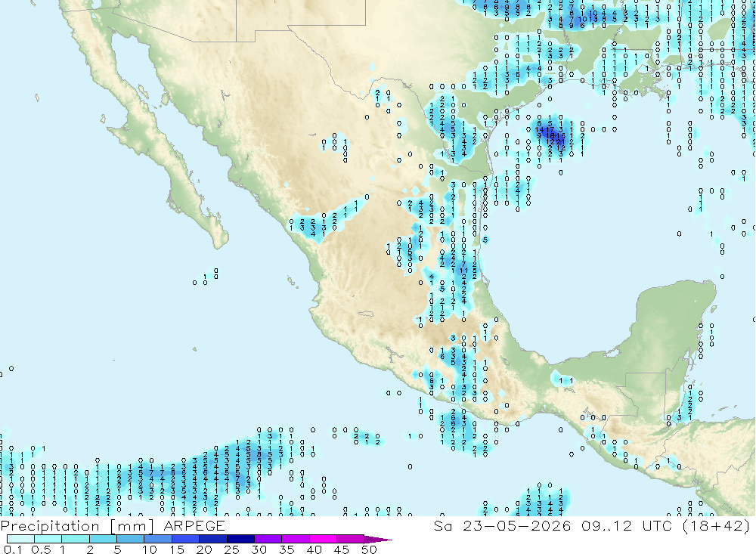Viewport: 756px width, 554px height.
Task: Click the legend value label "25"
Action: (x=232, y=549)
